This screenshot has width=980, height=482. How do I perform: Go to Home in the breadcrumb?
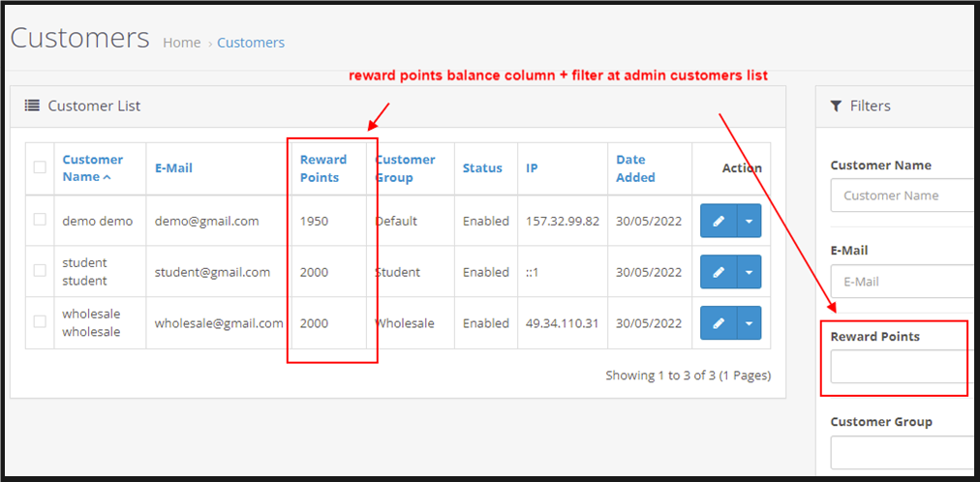[x=181, y=43]
